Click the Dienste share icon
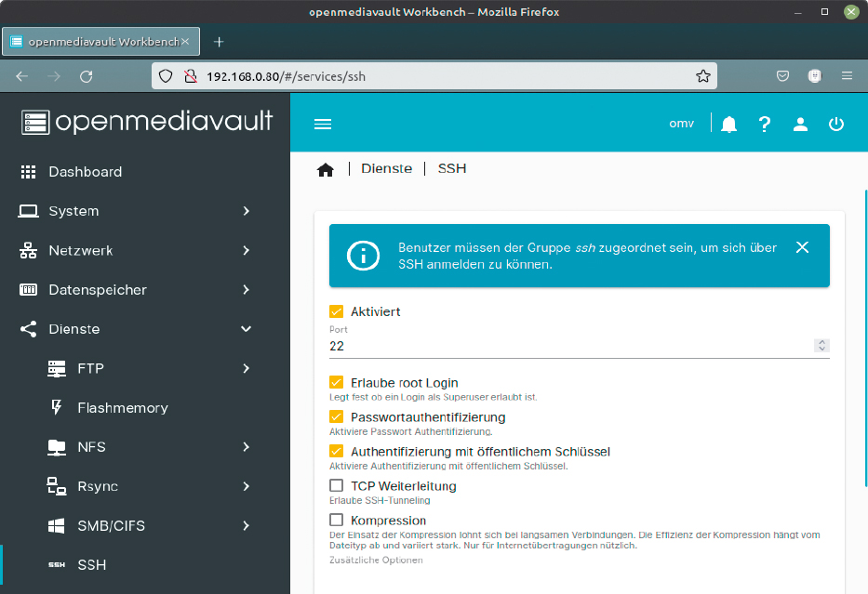The height and width of the screenshot is (594, 868). pos(28,329)
